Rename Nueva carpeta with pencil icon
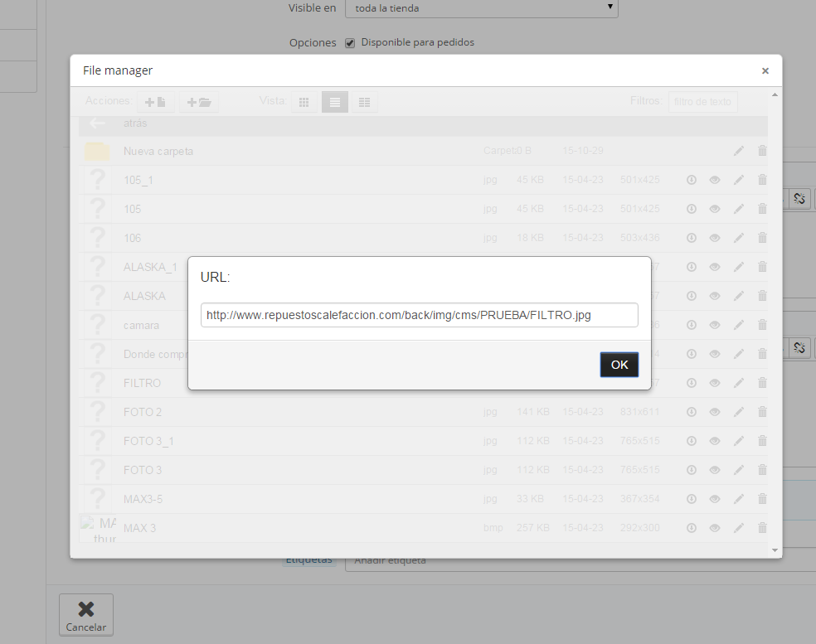Viewport: 816px width, 644px height. click(738, 151)
